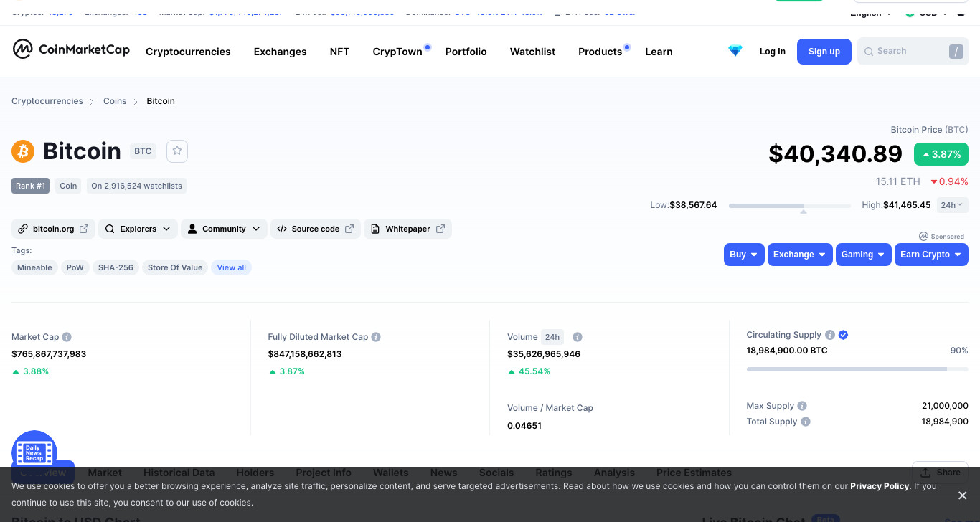Select the SHA-256 tag
This screenshot has height=522, width=980.
pyautogui.click(x=116, y=267)
